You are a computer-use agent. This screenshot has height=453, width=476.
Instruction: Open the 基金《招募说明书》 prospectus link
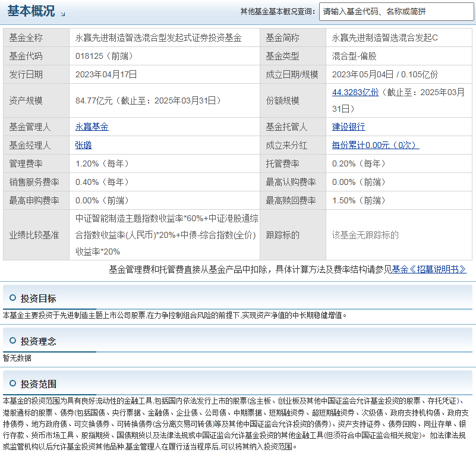(429, 269)
